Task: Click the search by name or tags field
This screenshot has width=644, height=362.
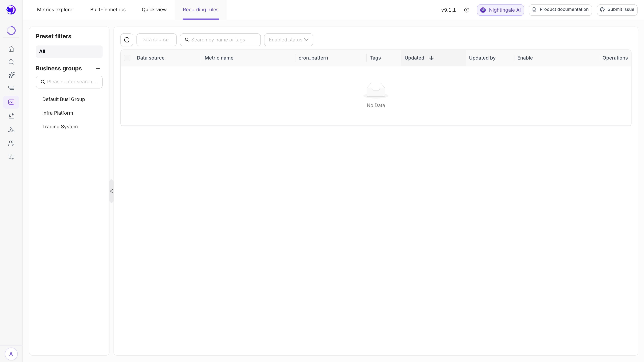Action: (220, 40)
